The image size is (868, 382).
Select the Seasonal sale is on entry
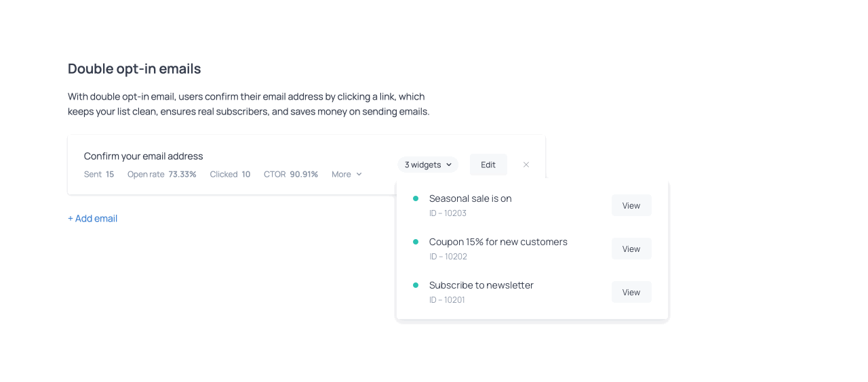coord(470,198)
